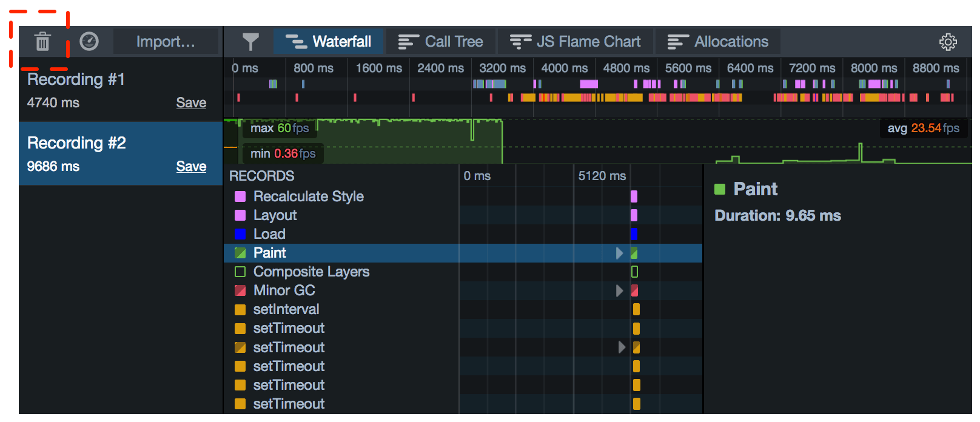
Task: Save Recording #2
Action: pyautogui.click(x=191, y=167)
